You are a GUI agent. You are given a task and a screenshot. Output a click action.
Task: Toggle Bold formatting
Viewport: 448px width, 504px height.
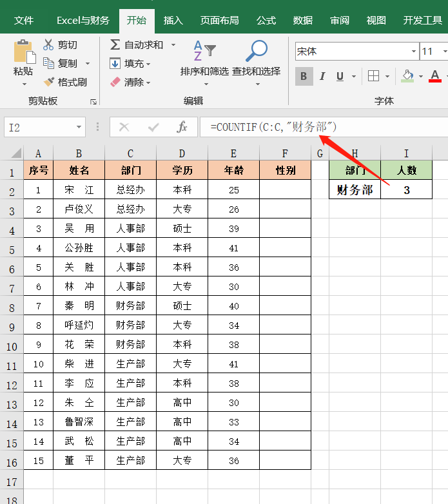pos(304,76)
